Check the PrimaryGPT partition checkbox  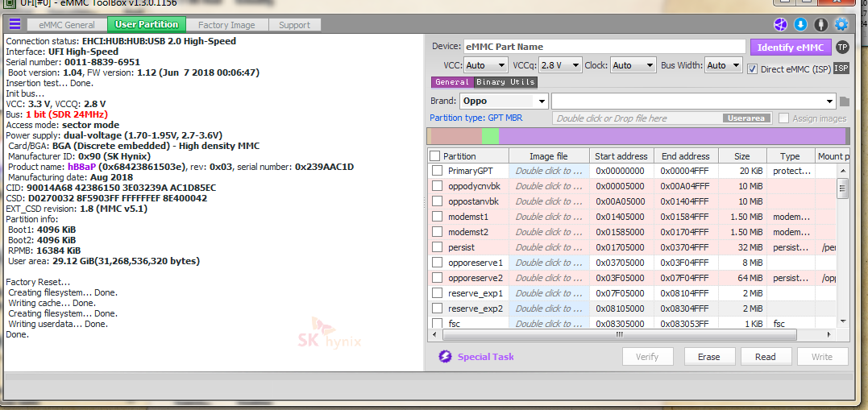pos(438,171)
